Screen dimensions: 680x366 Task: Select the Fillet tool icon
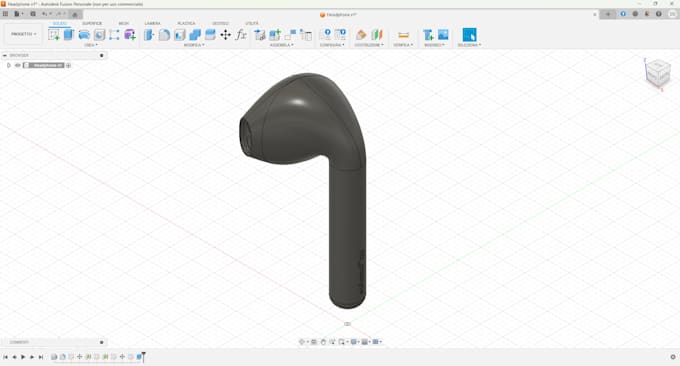coord(164,35)
